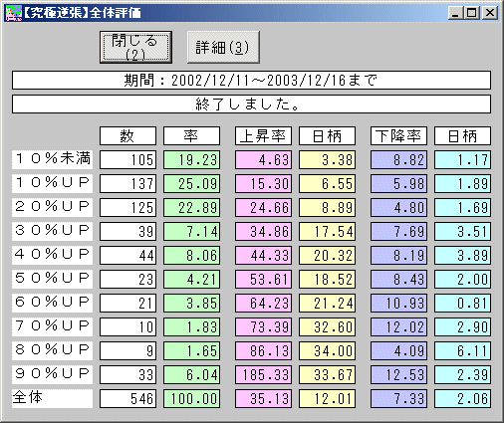Viewport: 504px width, 423px height.
Task: Click the pink rise-rate cell 64.23
Action: tap(263, 303)
